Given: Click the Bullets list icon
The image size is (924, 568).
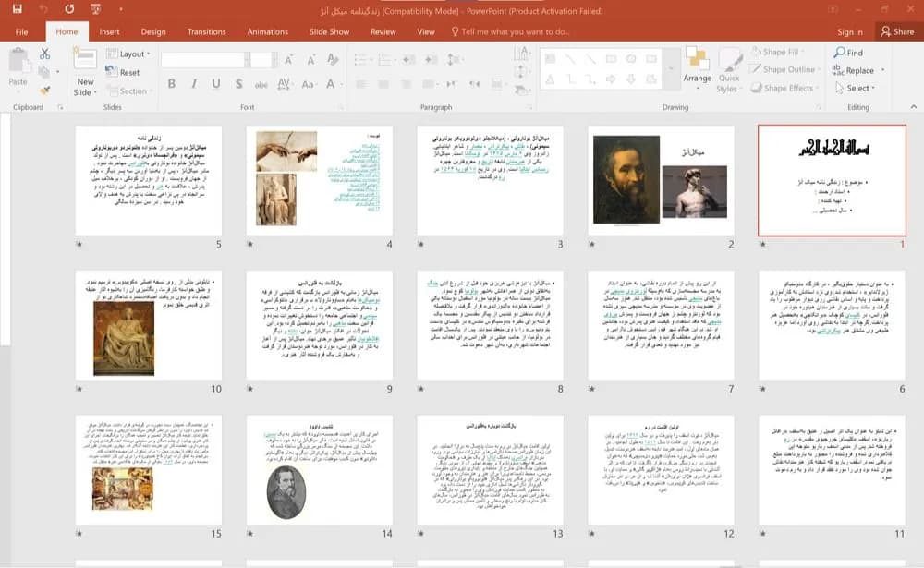Looking at the screenshot, I should pyautogui.click(x=360, y=59).
